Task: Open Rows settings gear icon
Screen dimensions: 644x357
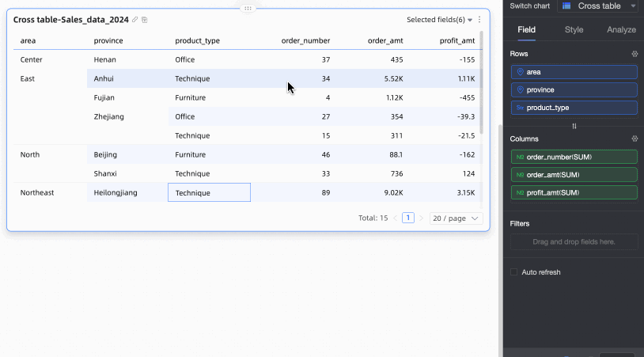Action: point(635,54)
